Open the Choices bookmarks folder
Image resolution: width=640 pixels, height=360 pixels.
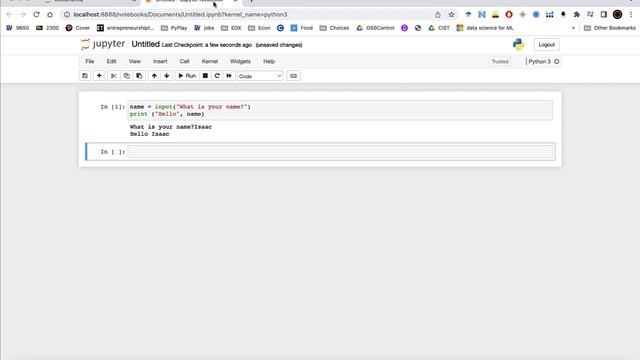click(334, 28)
